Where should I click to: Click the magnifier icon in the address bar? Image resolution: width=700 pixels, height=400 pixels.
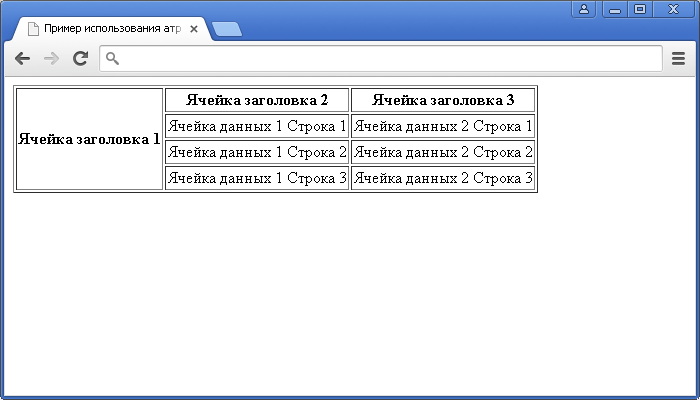pyautogui.click(x=113, y=59)
